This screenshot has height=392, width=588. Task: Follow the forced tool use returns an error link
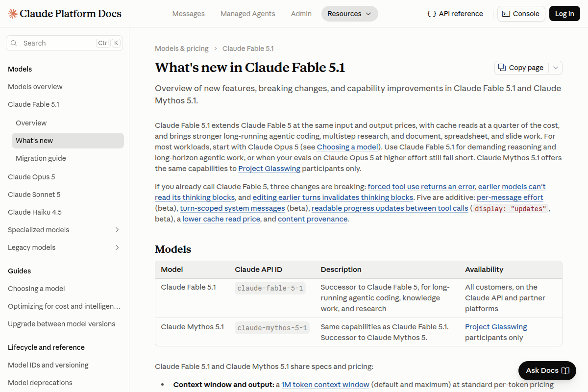pyautogui.click(x=421, y=187)
